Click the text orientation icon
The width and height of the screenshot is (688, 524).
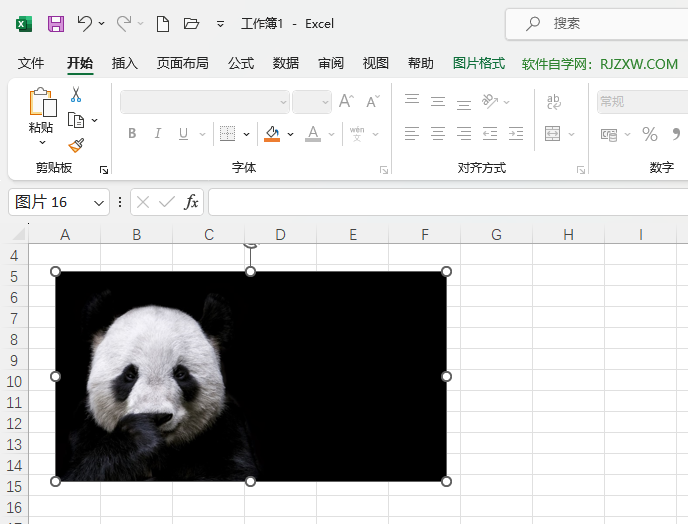coord(490,101)
